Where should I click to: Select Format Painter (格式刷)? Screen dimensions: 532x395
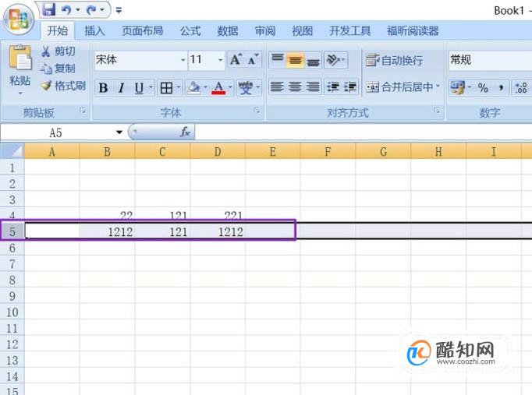coord(62,86)
